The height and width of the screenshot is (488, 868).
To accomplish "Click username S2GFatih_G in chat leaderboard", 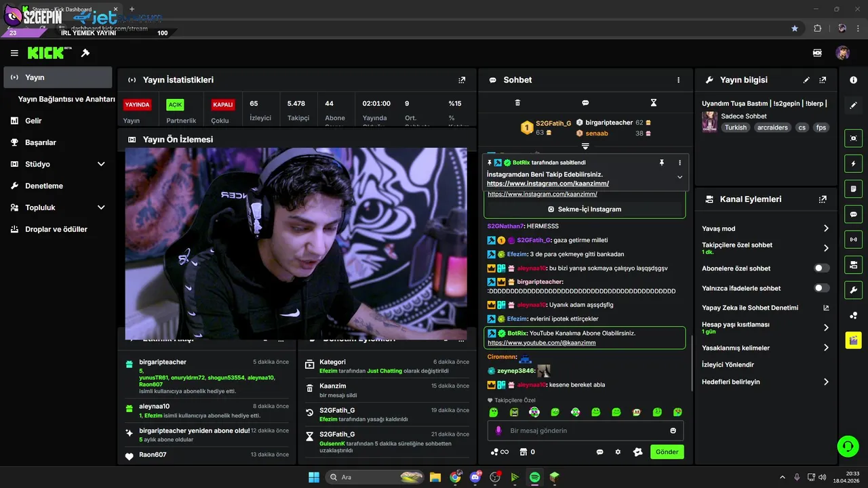I will 553,123.
